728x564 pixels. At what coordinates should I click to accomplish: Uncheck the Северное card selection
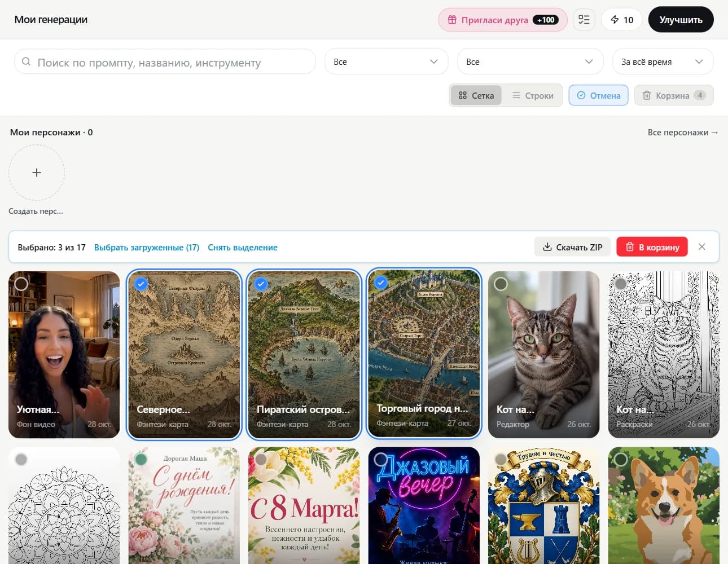click(x=141, y=284)
